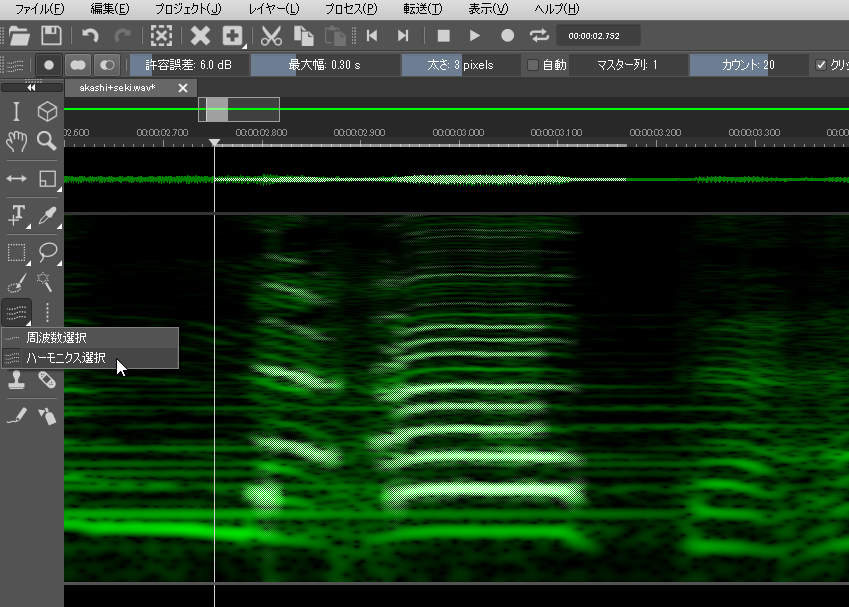Screen dimensions: 849x607
Task: Select the text T tool
Action: click(17, 216)
